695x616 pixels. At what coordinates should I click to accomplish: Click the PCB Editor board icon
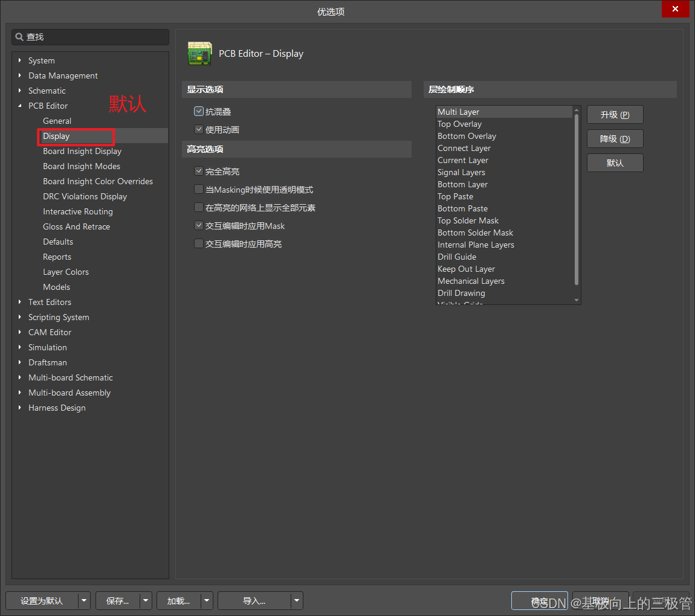coord(199,54)
